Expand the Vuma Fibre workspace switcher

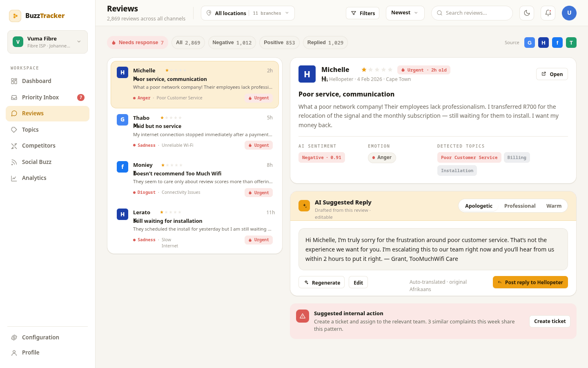click(47, 42)
